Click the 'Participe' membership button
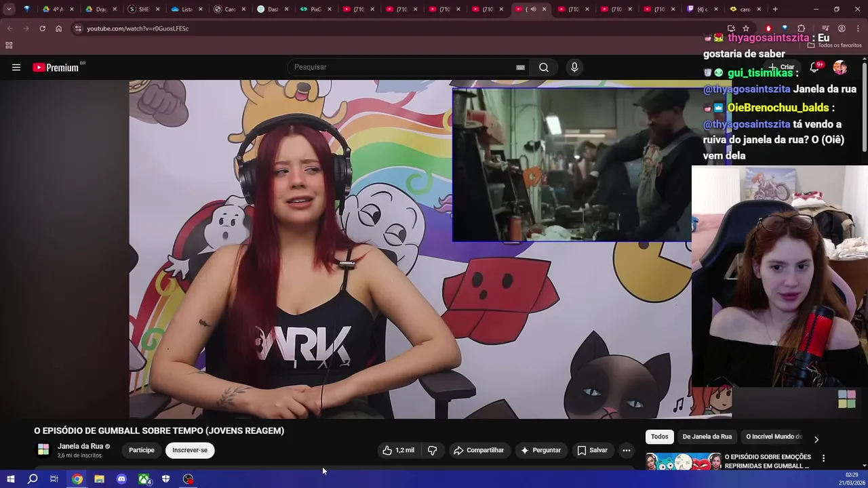 [142, 450]
